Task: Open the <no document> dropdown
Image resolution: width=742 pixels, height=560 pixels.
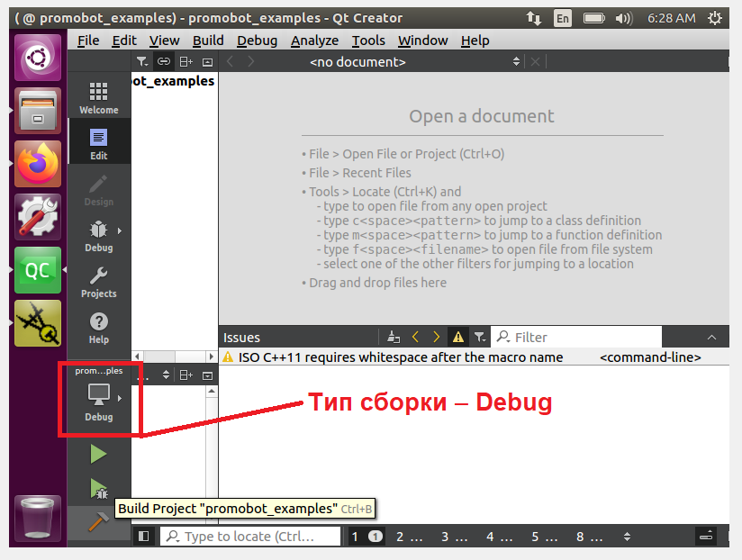Action: (x=414, y=62)
